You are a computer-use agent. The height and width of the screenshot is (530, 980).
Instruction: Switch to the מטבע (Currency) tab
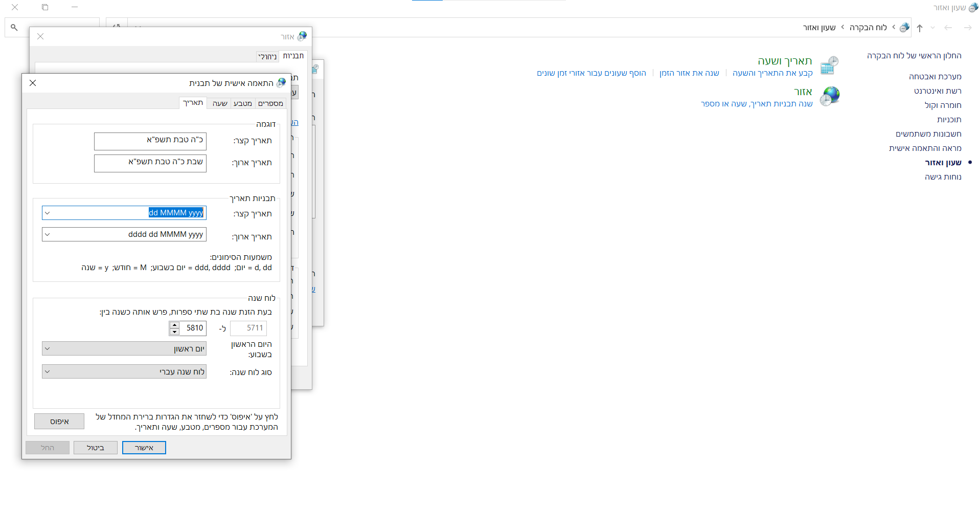pos(243,103)
